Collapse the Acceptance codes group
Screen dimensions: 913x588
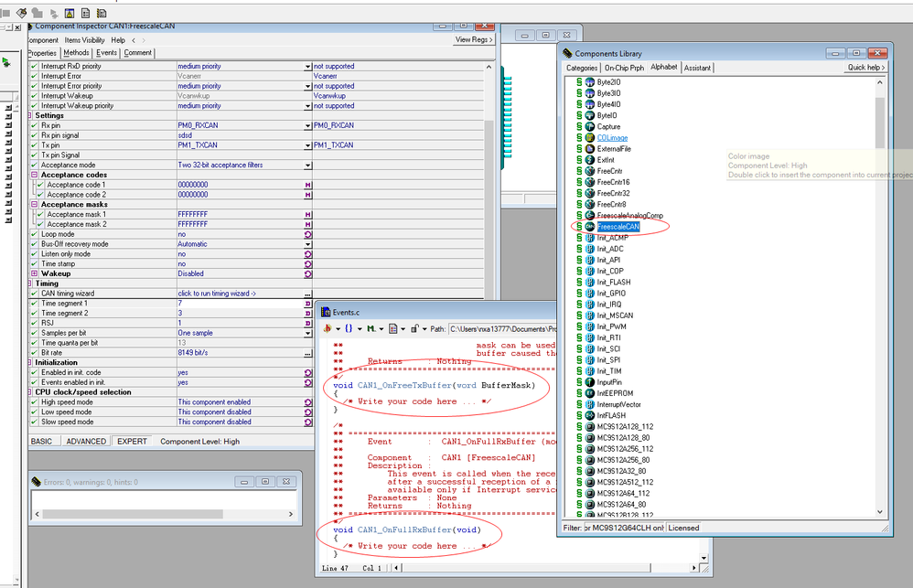34,175
